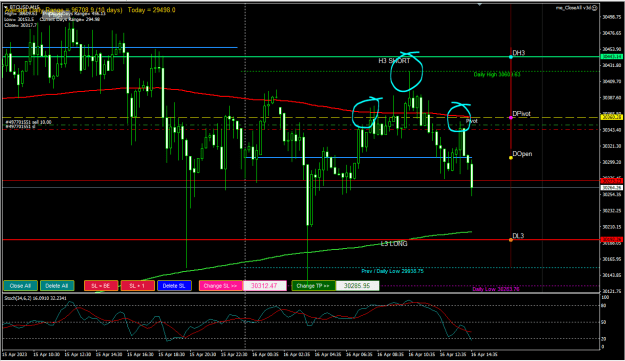
Task: Click the 16 Apr 00:35 time axis label
Action: click(265, 354)
